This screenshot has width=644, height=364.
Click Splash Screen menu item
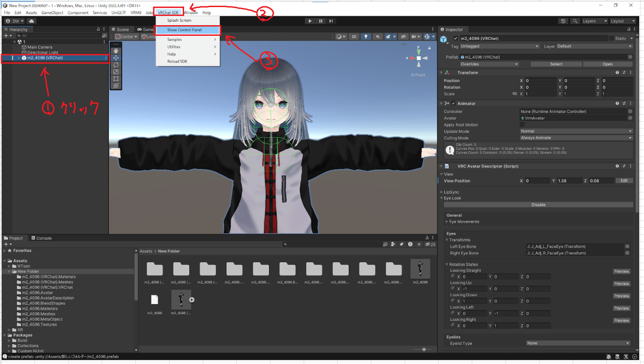pos(187,20)
